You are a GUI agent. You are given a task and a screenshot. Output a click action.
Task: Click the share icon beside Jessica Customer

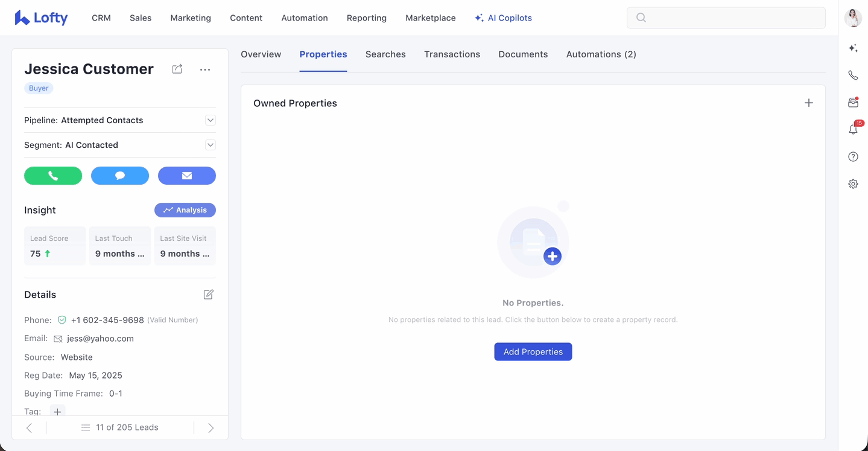(x=177, y=69)
